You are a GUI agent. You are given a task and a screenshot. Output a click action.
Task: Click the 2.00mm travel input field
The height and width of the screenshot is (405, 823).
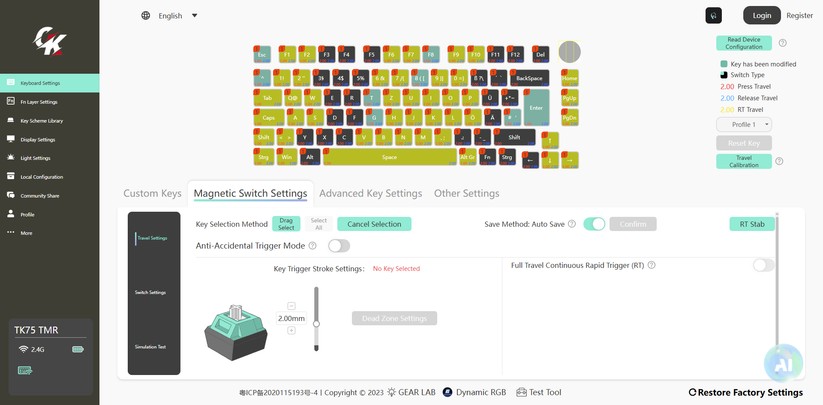(291, 318)
